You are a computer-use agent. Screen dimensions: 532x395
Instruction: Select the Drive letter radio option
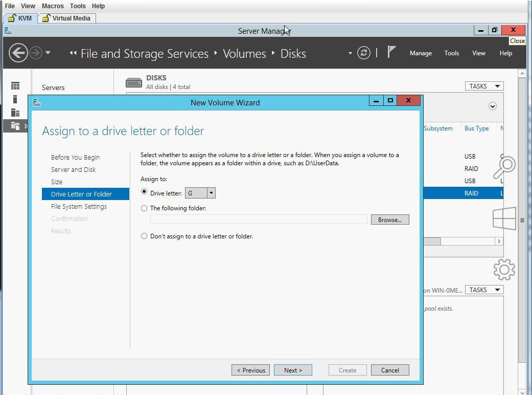point(144,192)
